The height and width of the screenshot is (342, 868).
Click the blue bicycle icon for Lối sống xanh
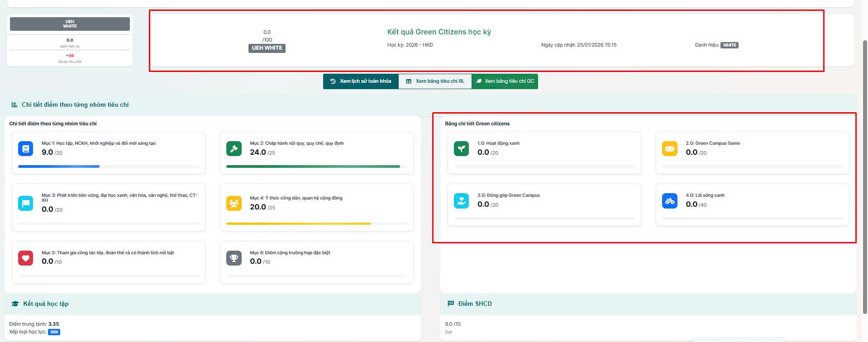[669, 200]
